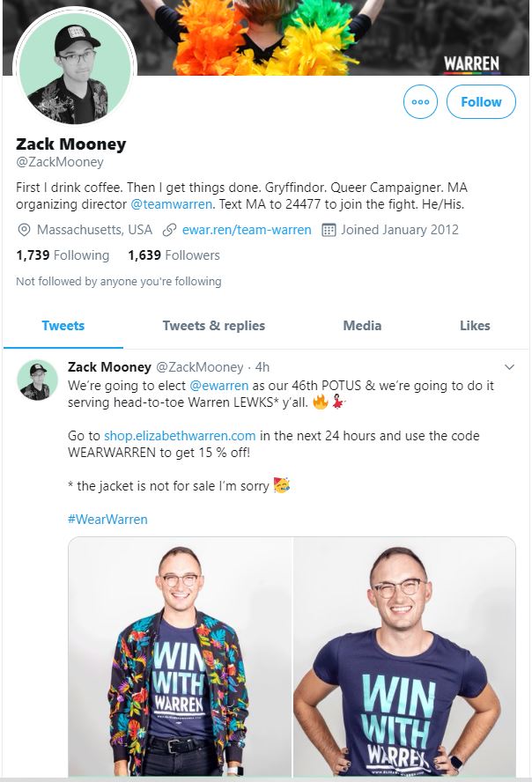
Task: Open the left tweet photo with floral jacket
Action: point(181,656)
